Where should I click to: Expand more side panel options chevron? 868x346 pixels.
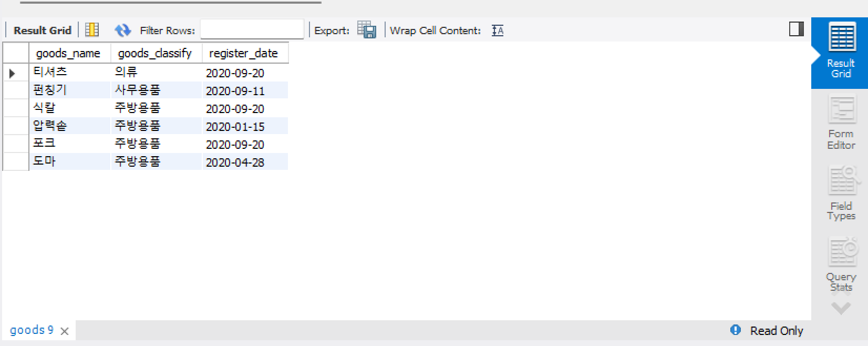click(x=841, y=308)
